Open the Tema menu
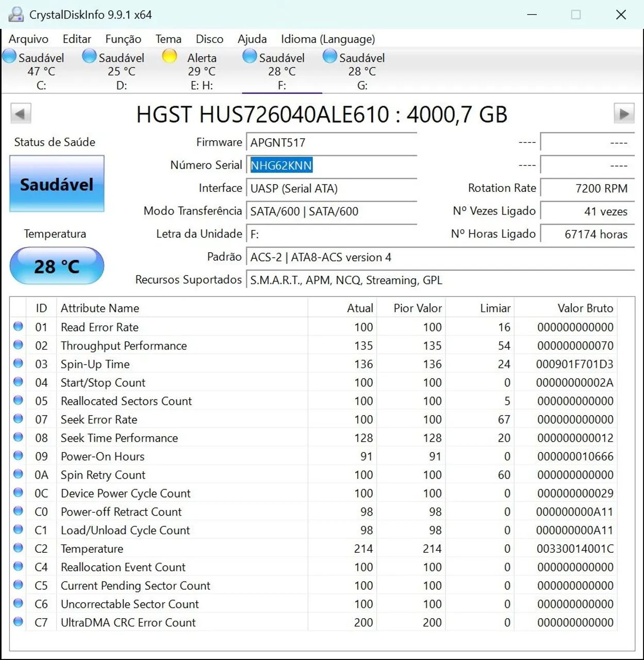Image resolution: width=644 pixels, height=660 pixels. [x=169, y=39]
